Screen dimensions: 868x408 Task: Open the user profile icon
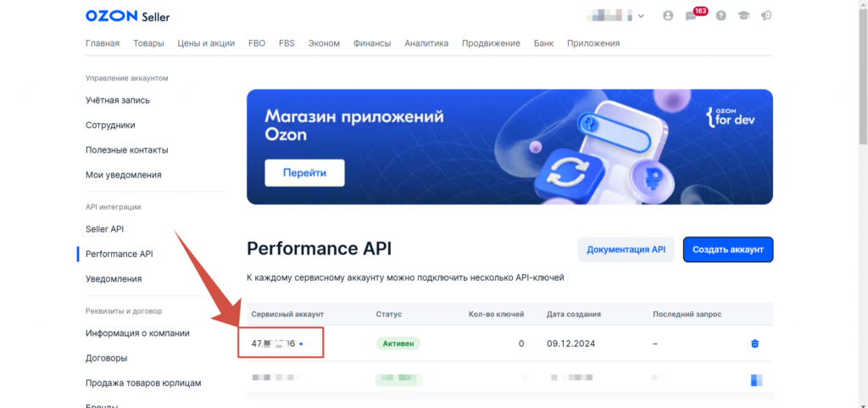668,15
